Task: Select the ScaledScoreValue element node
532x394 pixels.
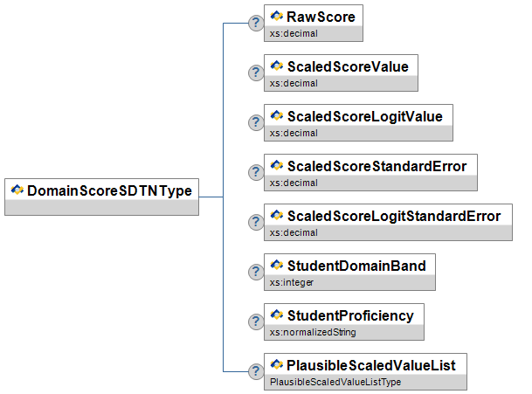Action: pyautogui.click(x=341, y=66)
